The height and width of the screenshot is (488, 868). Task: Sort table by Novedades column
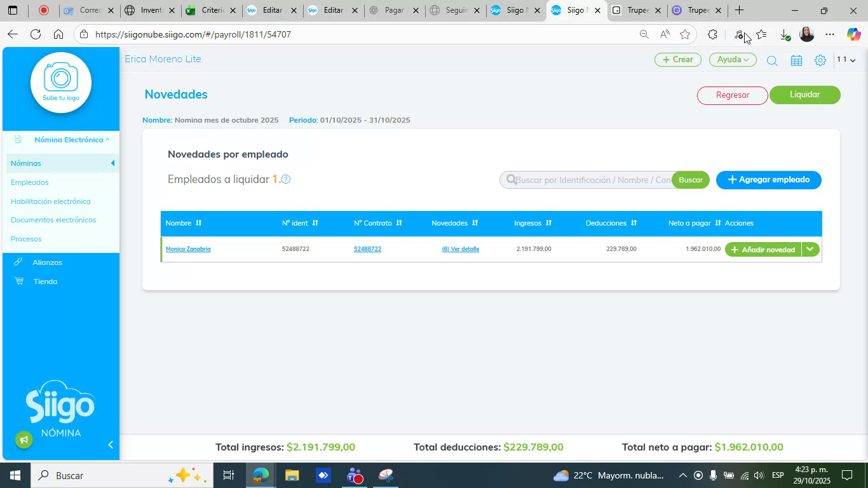(475, 223)
